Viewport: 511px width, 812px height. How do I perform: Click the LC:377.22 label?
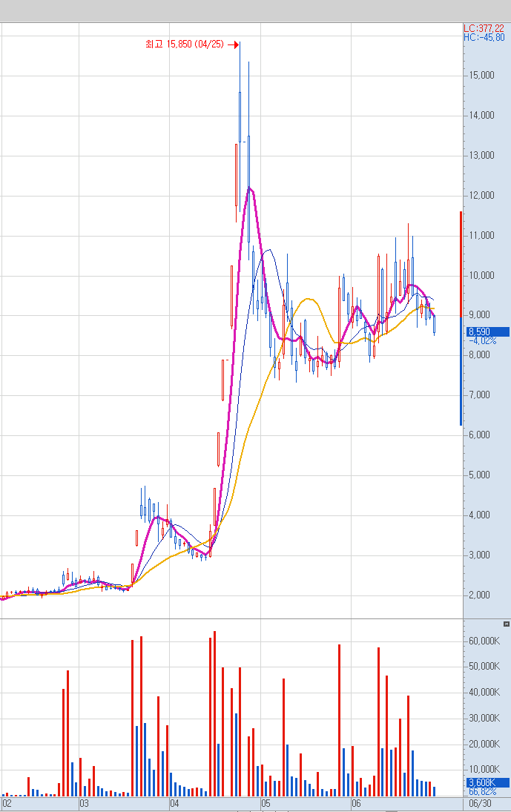click(x=484, y=28)
